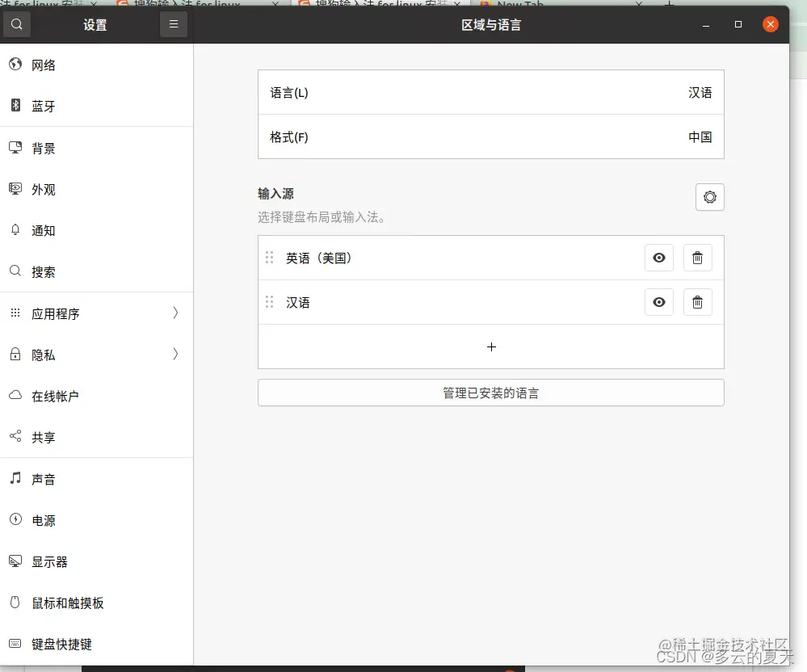This screenshot has height=672, width=807.
Task: Preview keyboard layout for 汉语 input source
Action: [659, 302]
